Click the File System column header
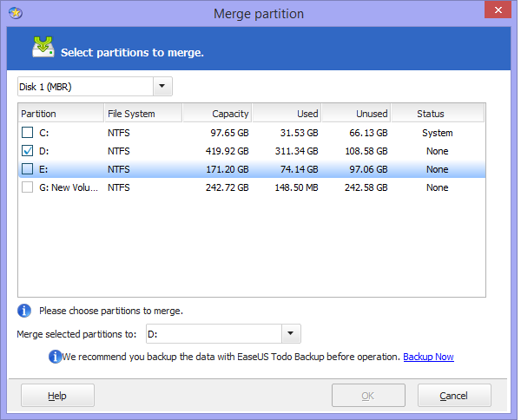 (x=143, y=114)
